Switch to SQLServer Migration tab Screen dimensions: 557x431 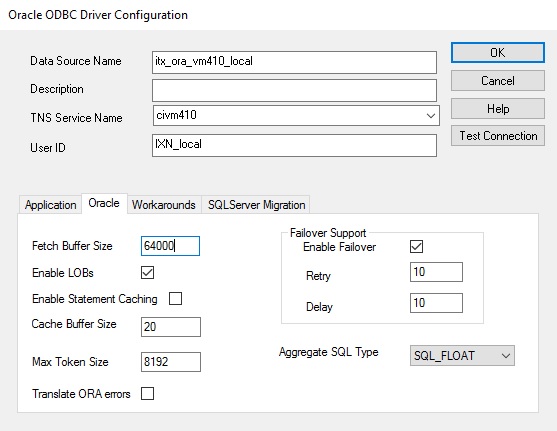click(x=256, y=205)
